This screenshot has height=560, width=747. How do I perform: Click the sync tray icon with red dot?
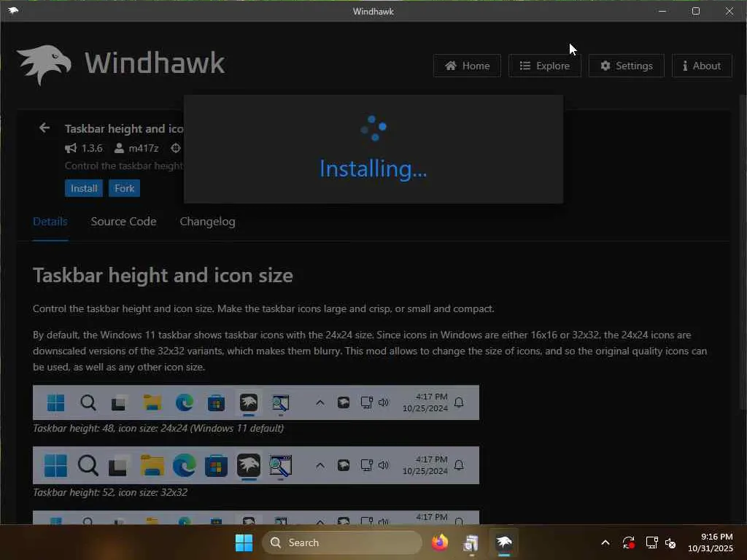pyautogui.click(x=628, y=542)
